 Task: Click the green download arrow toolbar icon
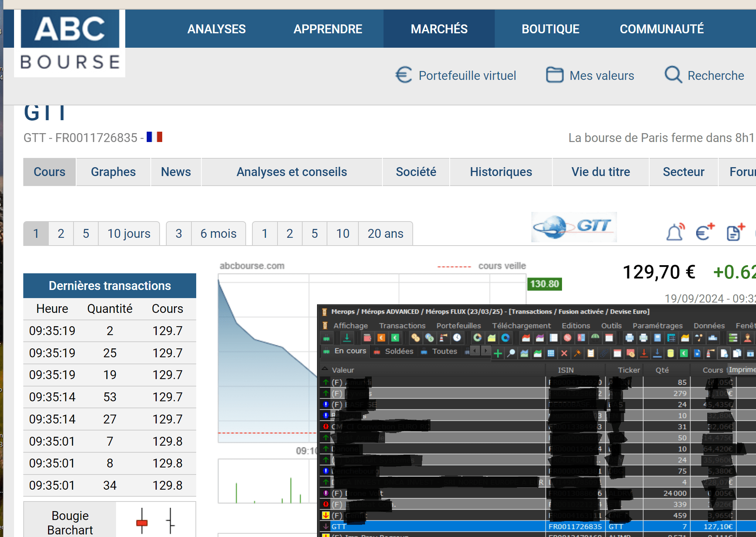coord(347,338)
